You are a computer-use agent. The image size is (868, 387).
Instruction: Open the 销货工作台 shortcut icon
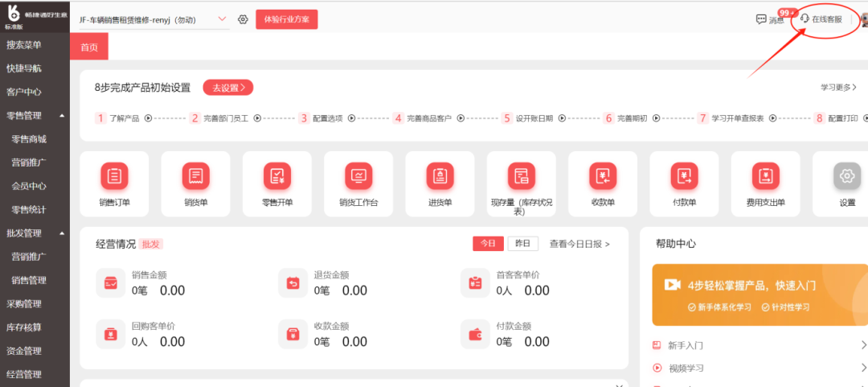[358, 177]
